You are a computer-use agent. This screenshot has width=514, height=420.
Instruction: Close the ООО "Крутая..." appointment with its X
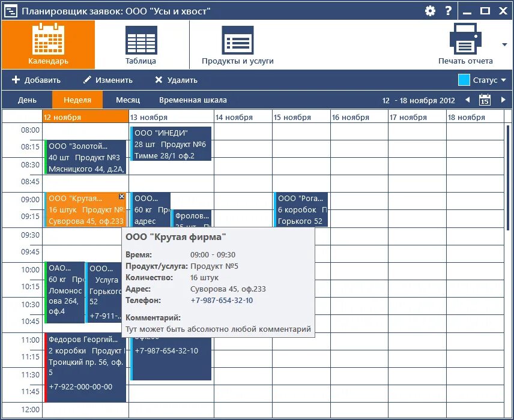coord(122,197)
